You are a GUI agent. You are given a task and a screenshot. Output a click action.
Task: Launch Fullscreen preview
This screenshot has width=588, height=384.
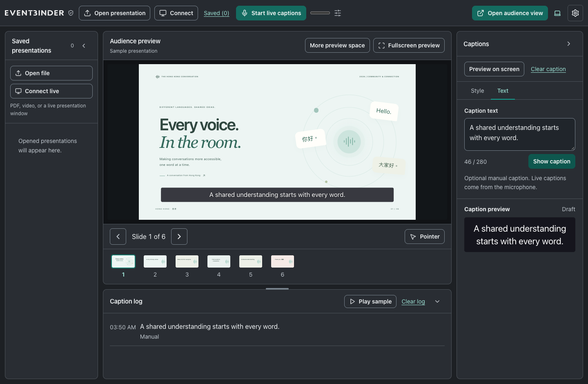(409, 45)
